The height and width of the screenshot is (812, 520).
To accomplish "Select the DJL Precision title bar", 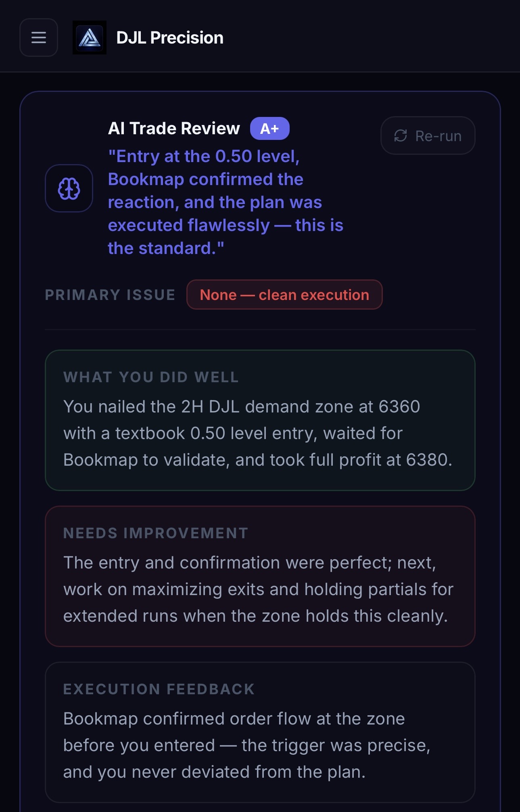I will (170, 37).
